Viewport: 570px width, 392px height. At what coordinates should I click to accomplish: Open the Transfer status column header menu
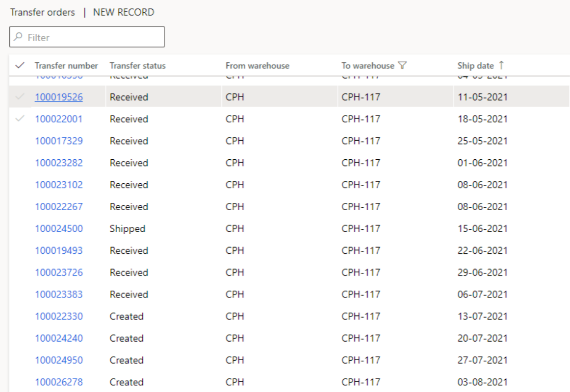(x=137, y=66)
